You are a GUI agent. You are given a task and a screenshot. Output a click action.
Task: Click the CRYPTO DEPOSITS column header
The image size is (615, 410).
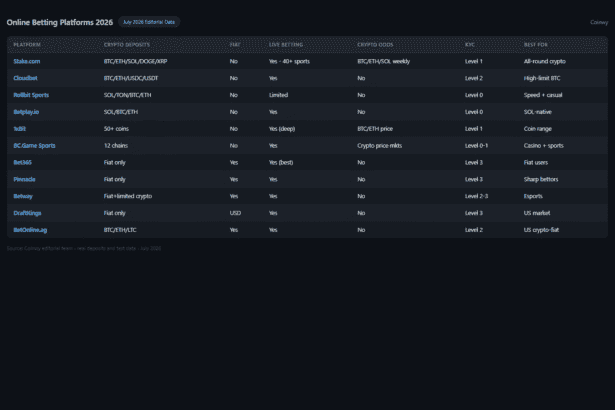pyautogui.click(x=127, y=45)
